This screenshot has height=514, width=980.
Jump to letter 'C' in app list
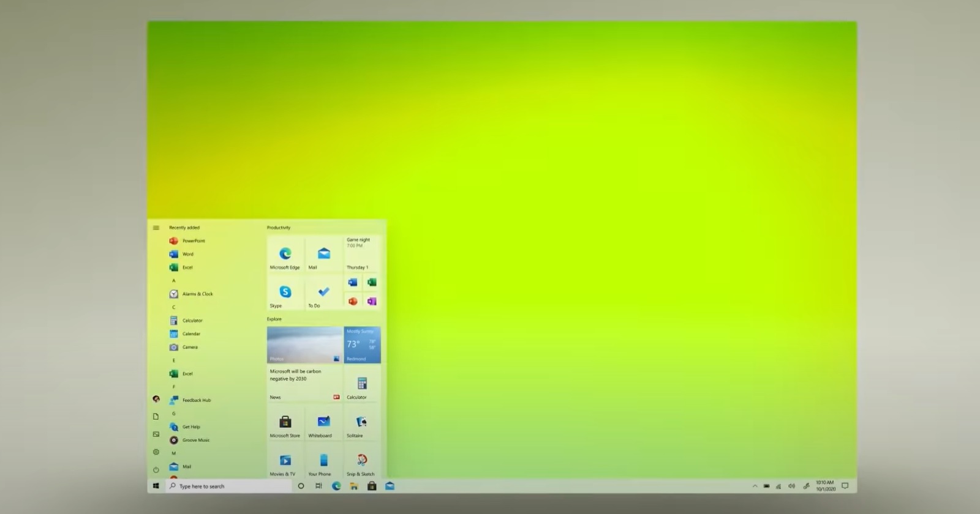(173, 307)
